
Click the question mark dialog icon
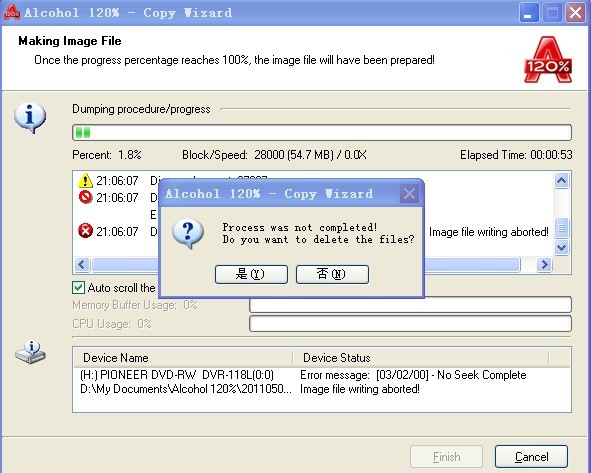(188, 233)
